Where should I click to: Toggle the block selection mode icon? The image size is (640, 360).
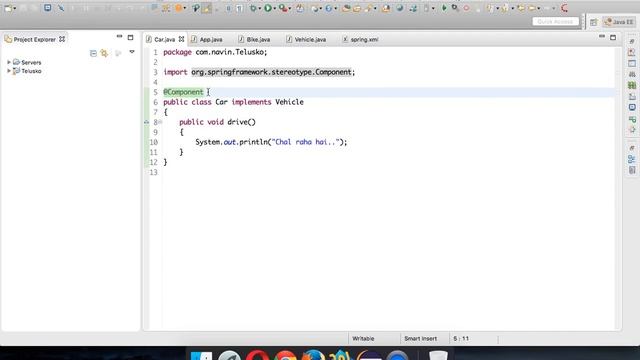click(x=228, y=8)
